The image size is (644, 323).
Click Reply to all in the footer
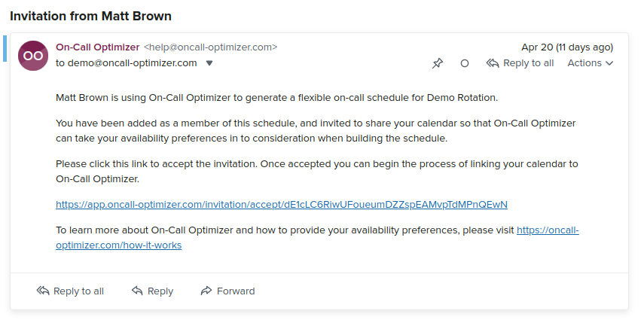coord(70,291)
